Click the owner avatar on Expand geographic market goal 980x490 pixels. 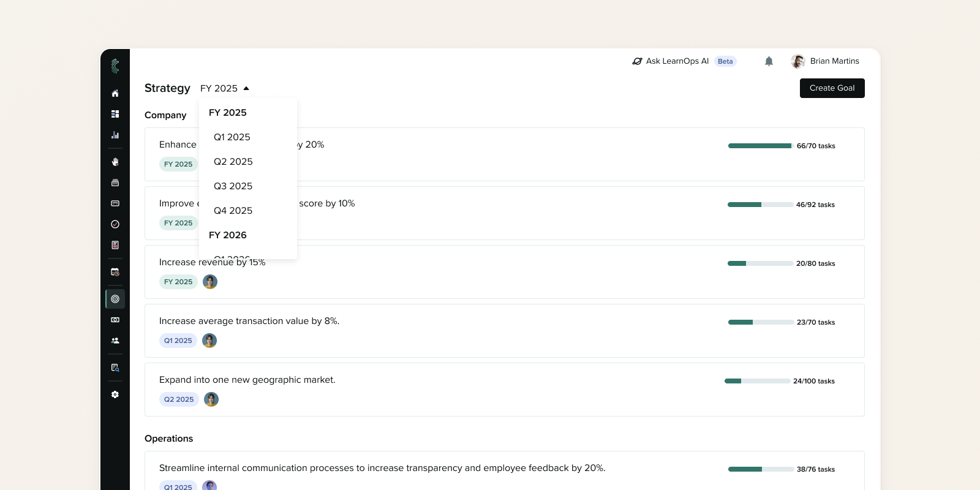(x=211, y=399)
